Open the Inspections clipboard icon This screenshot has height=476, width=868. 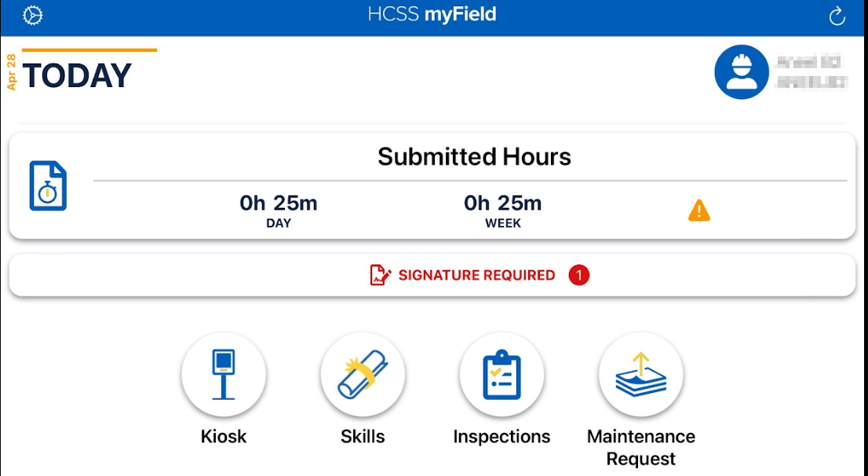pos(501,375)
